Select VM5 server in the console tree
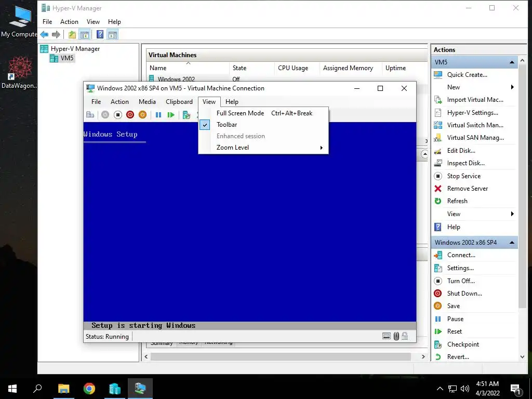Viewport: 532px width, 399px height. tap(67, 58)
